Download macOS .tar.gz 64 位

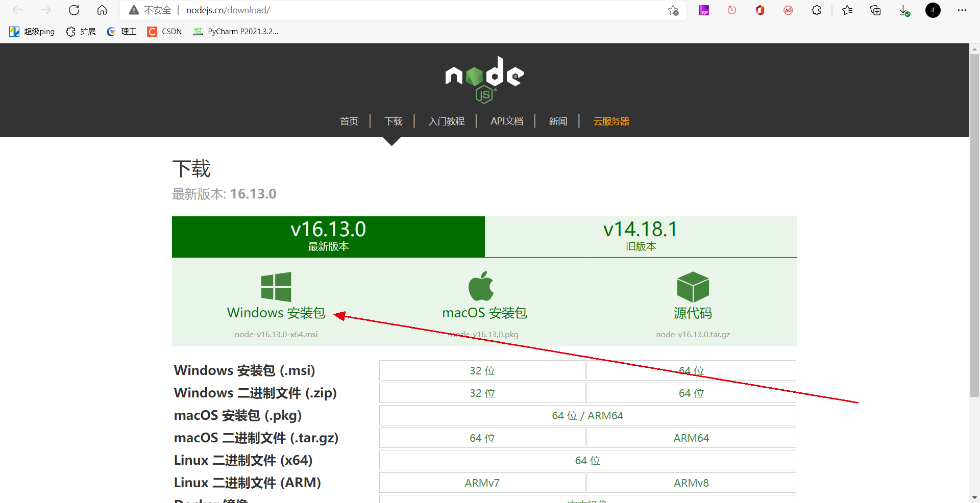click(482, 438)
